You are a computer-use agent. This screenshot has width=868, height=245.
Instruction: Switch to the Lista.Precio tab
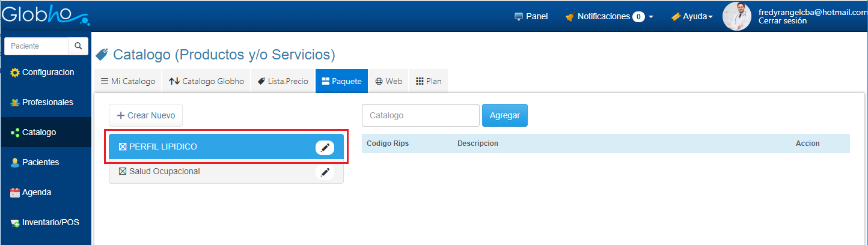(283, 82)
